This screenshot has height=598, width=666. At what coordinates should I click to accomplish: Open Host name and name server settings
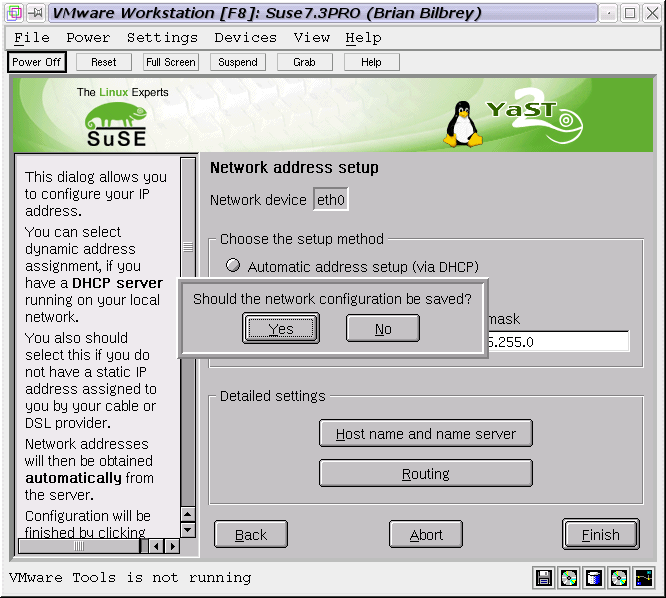pos(426,433)
